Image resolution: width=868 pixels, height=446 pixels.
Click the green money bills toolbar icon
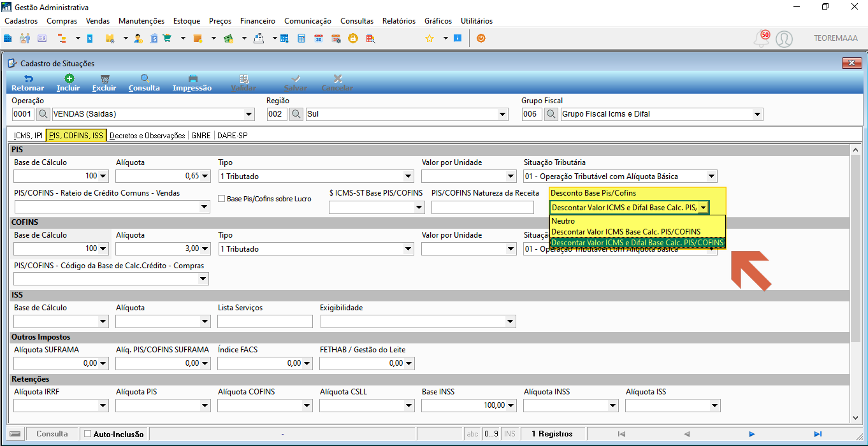click(228, 38)
